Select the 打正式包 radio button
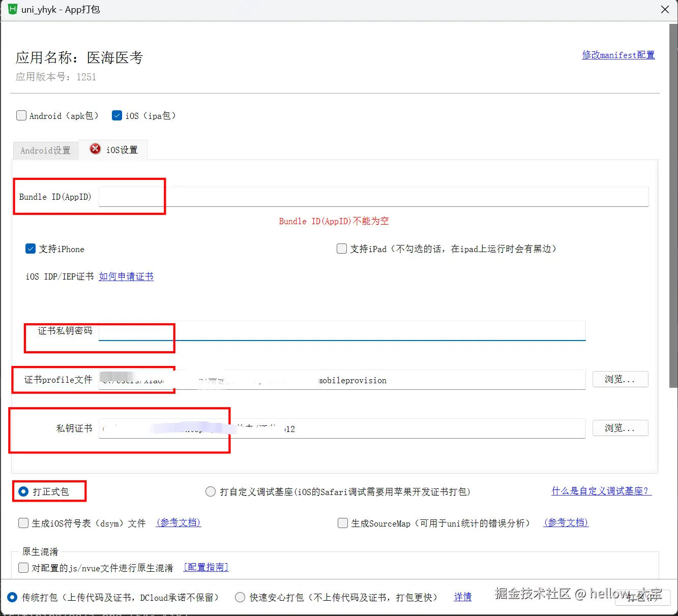This screenshot has width=678, height=616. coord(23,491)
